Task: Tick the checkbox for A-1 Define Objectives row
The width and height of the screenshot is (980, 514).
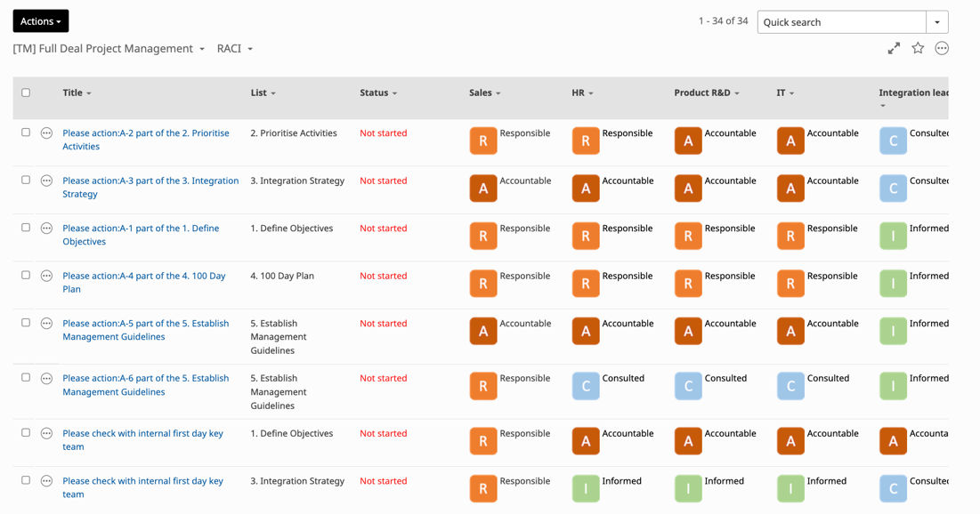Action: pyautogui.click(x=26, y=228)
